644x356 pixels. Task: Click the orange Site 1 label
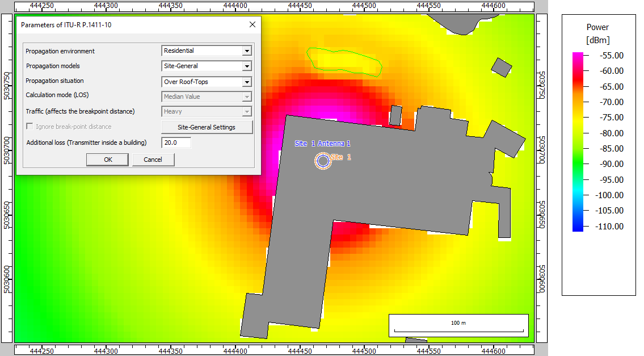(341, 157)
